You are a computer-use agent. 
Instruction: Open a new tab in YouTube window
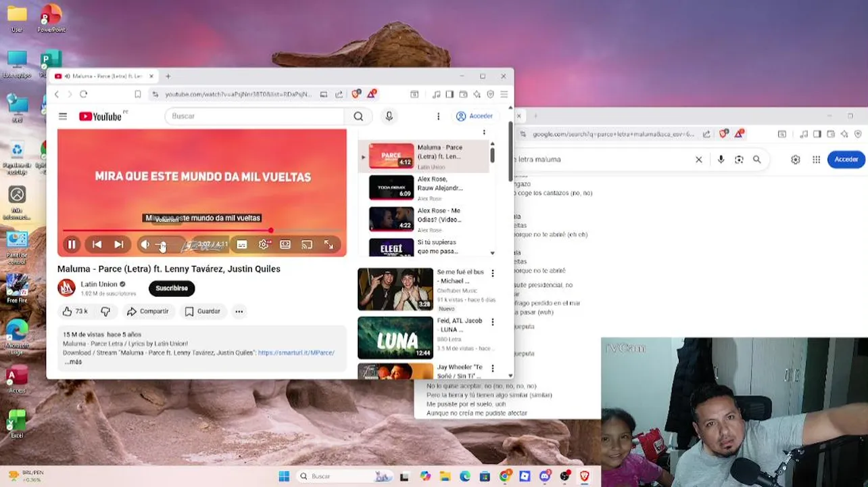168,76
